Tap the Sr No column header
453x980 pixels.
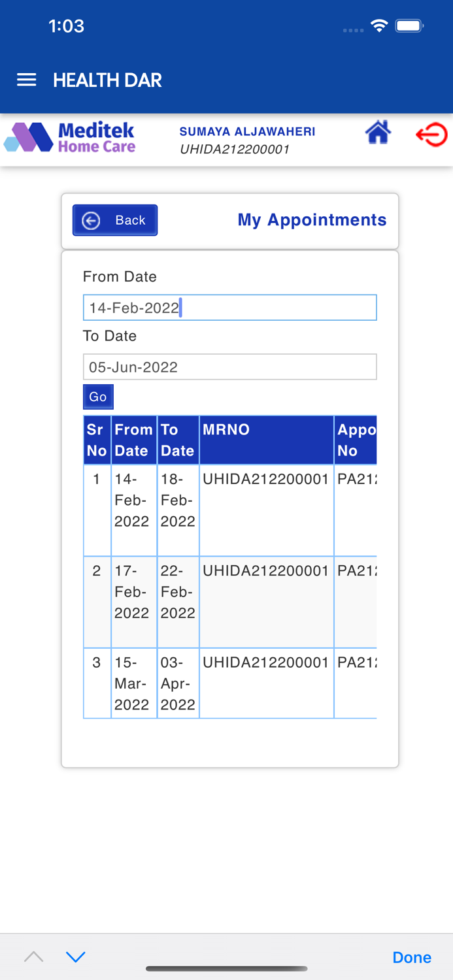tap(97, 440)
